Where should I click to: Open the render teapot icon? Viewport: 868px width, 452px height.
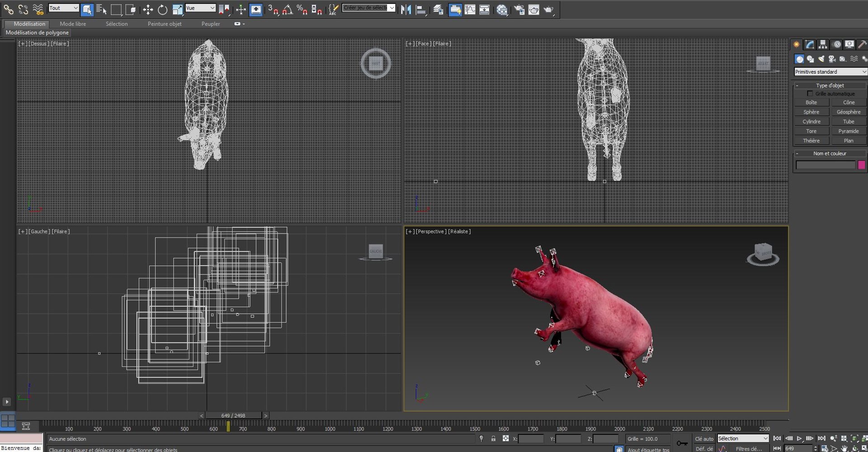[x=548, y=9]
